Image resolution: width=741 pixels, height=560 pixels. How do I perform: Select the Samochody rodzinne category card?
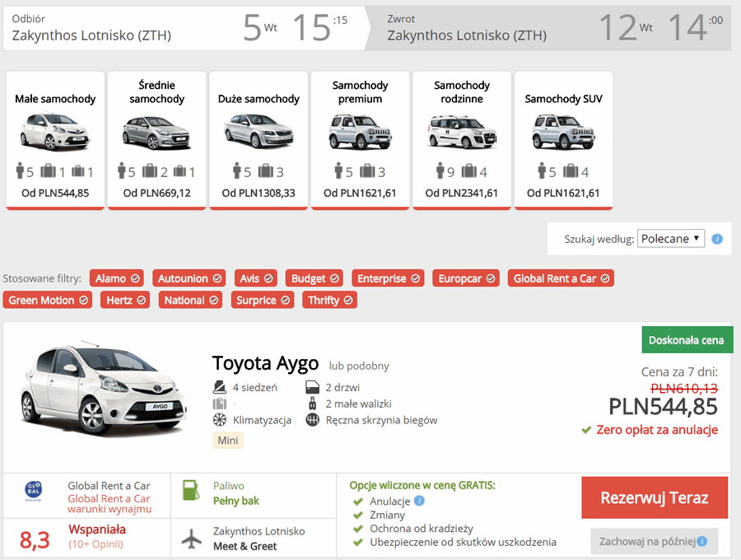[x=462, y=140]
